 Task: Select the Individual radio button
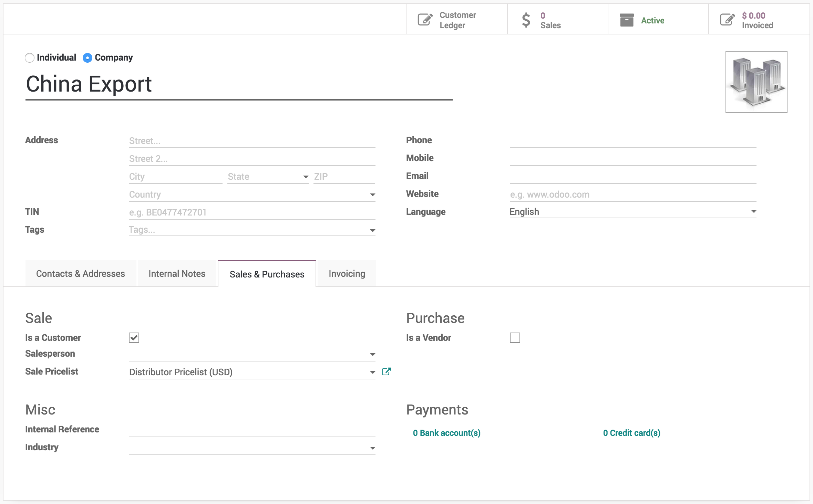pos(30,58)
